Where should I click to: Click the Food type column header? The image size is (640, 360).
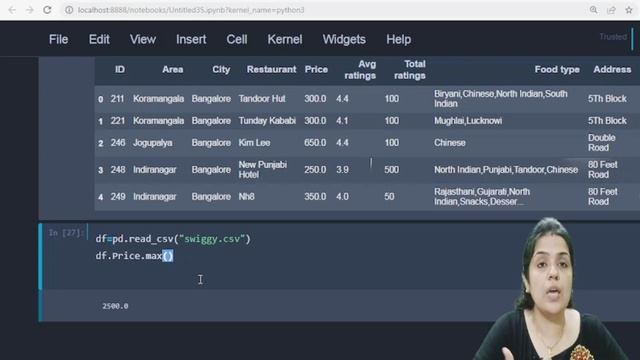(557, 69)
